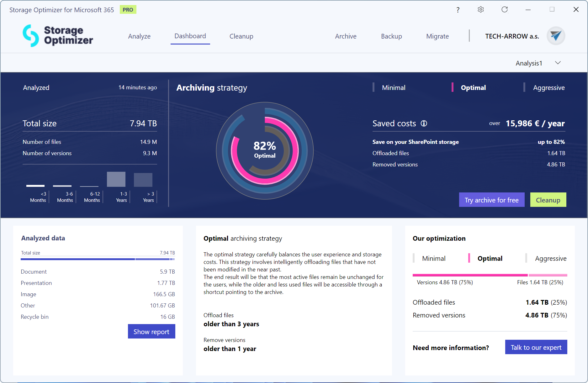Click the 82% Optimal donut chart
Viewport: 588px width, 383px height.
click(x=265, y=151)
